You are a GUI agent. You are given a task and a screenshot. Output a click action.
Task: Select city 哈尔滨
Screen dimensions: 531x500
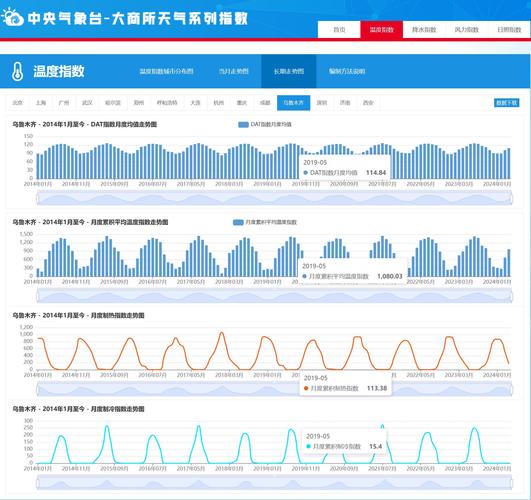pyautogui.click(x=113, y=103)
